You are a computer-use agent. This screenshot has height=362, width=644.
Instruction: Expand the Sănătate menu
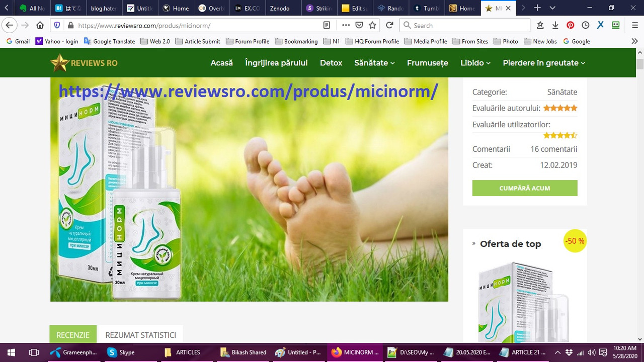click(x=374, y=63)
